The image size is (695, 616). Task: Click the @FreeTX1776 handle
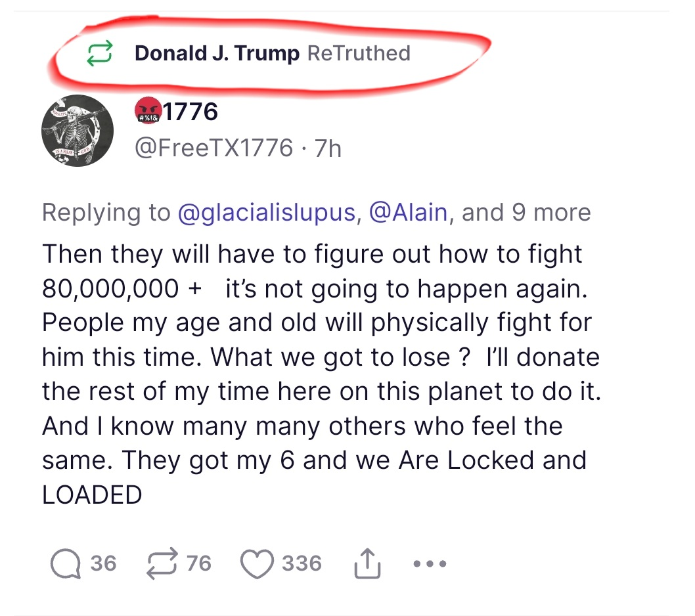coord(213,148)
